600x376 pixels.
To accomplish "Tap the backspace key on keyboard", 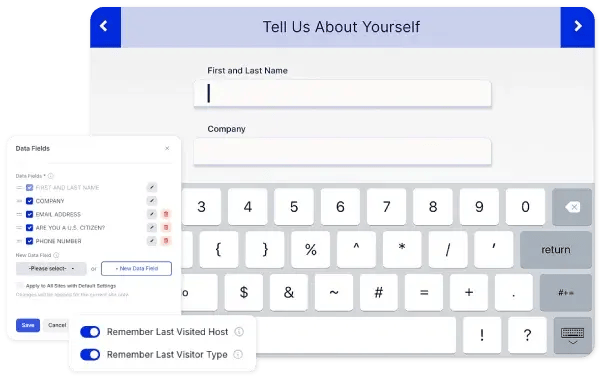I will pos(572,207).
